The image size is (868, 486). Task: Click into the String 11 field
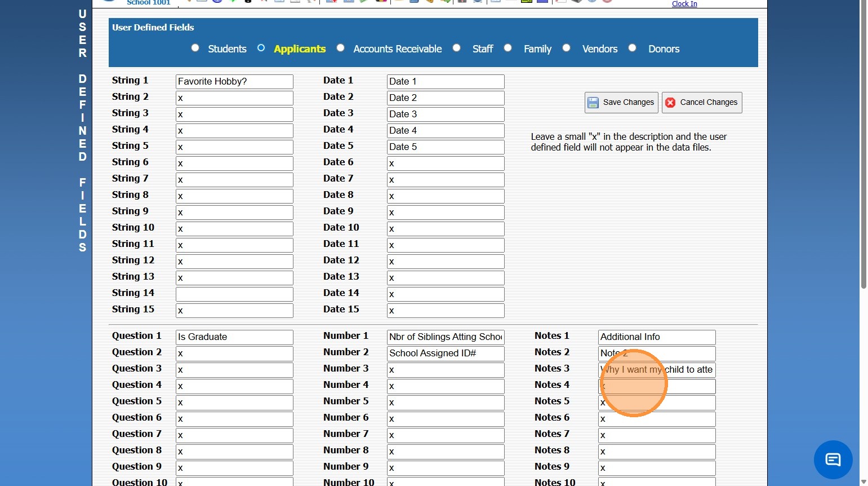234,245
